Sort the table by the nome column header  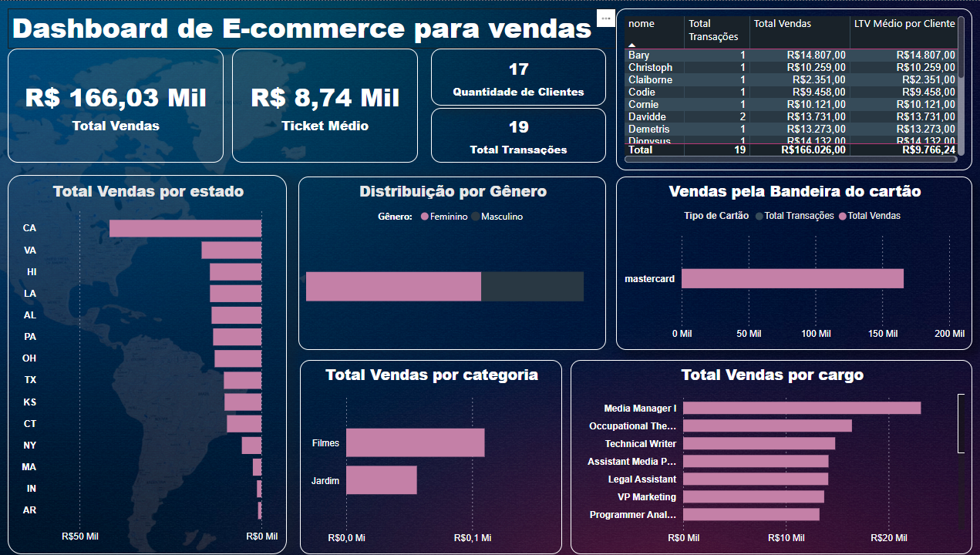click(x=641, y=24)
